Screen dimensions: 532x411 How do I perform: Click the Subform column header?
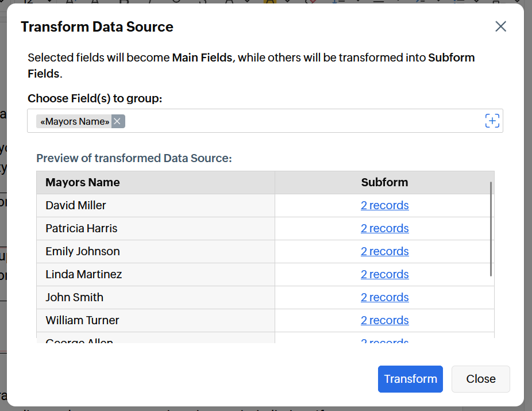point(384,182)
